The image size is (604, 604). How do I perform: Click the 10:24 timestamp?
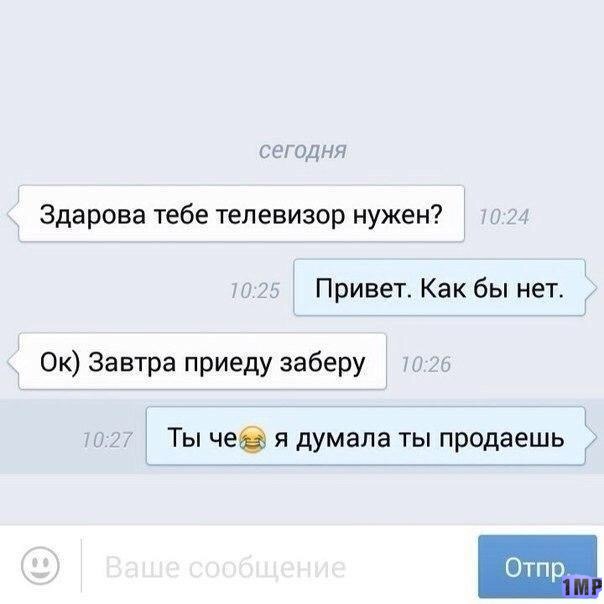point(503,217)
